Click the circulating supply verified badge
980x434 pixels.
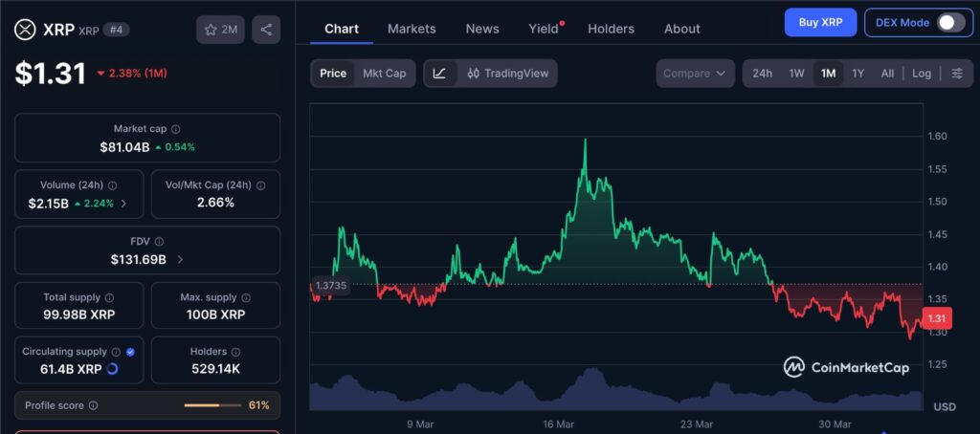tap(130, 352)
